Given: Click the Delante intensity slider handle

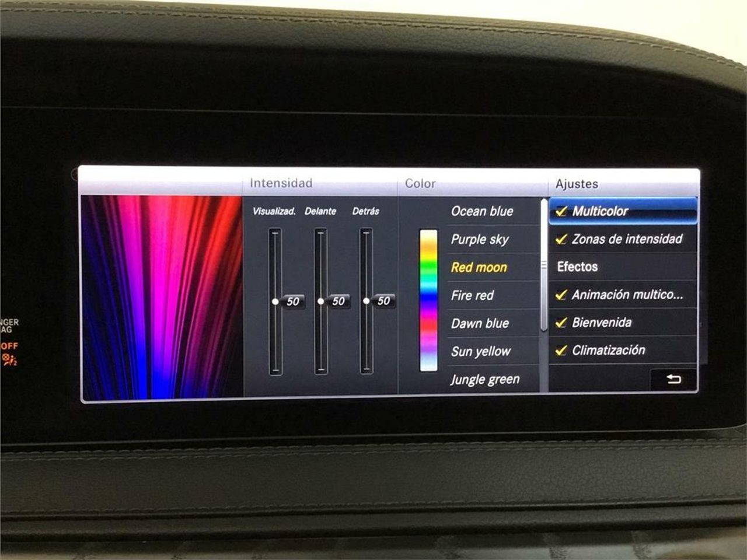Looking at the screenshot, I should (x=321, y=301).
